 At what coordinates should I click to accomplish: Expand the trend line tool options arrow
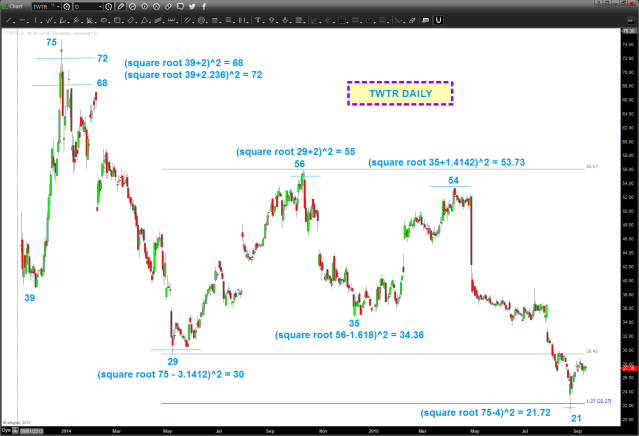(x=14, y=21)
